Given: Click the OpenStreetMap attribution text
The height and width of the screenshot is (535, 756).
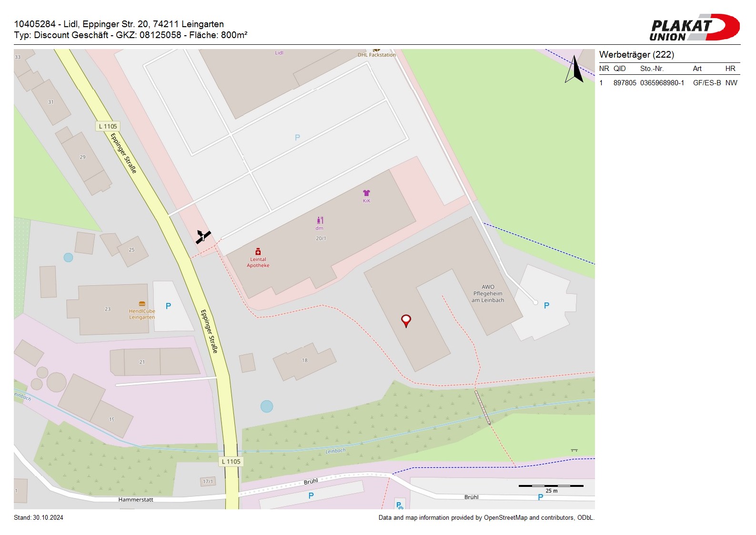Looking at the screenshot, I should tap(486, 517).
